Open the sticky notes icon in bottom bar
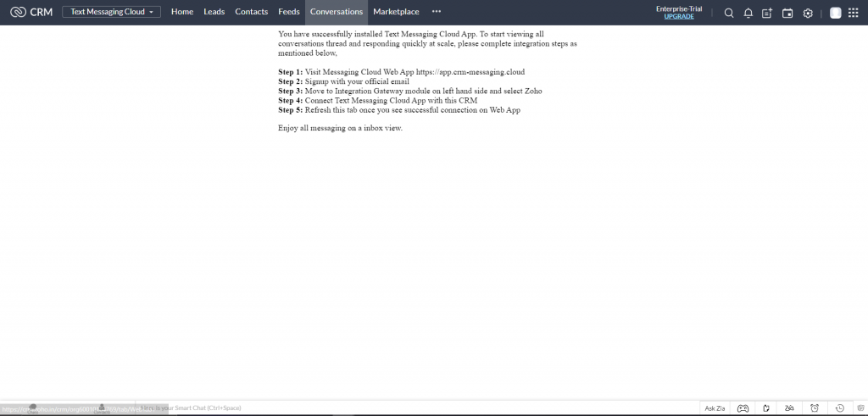This screenshot has height=416, width=868. tap(766, 408)
